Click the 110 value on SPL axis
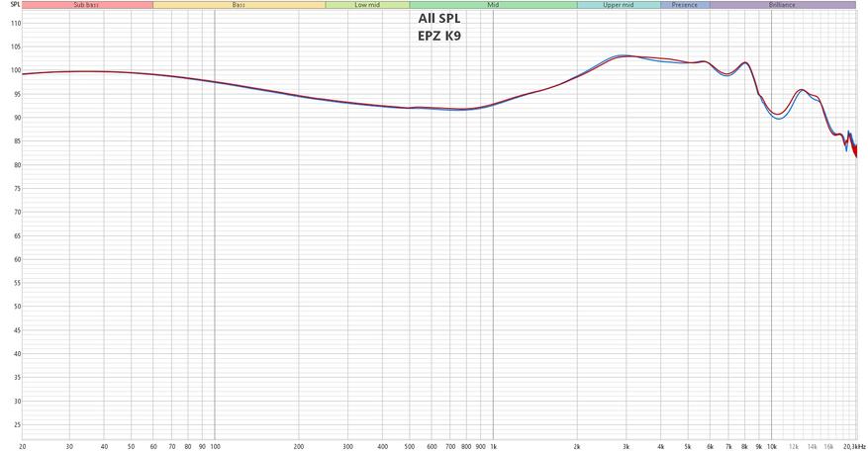The image size is (868, 453). point(16,23)
